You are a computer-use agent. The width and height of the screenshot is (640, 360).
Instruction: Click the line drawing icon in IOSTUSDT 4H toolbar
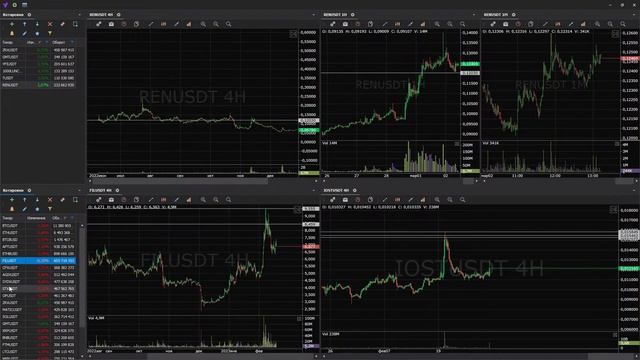click(384, 200)
